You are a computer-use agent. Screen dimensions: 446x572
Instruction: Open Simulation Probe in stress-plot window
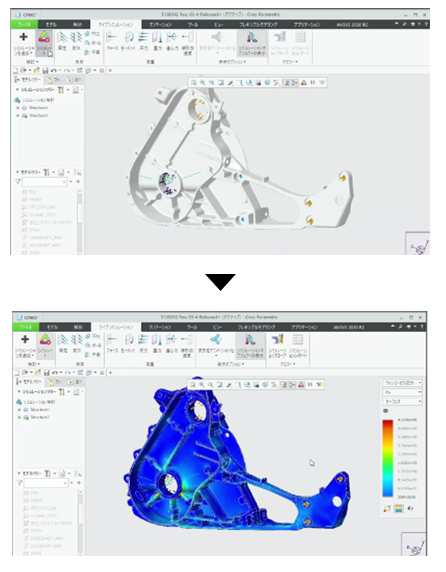pos(278,340)
